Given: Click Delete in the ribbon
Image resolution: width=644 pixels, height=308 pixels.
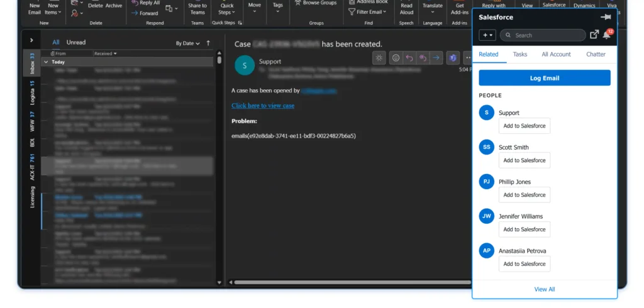Looking at the screenshot, I should (x=96, y=6).
